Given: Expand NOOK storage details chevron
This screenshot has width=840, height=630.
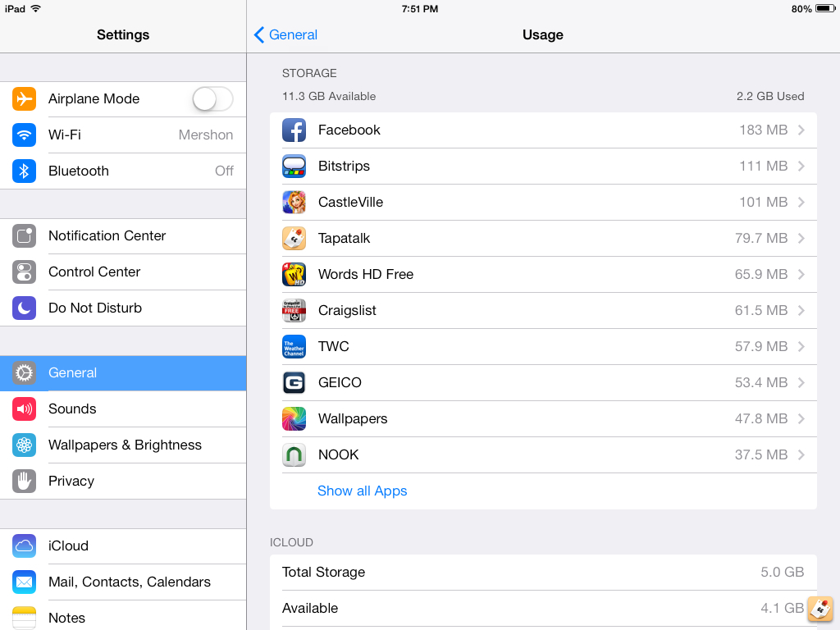Looking at the screenshot, I should [x=801, y=454].
